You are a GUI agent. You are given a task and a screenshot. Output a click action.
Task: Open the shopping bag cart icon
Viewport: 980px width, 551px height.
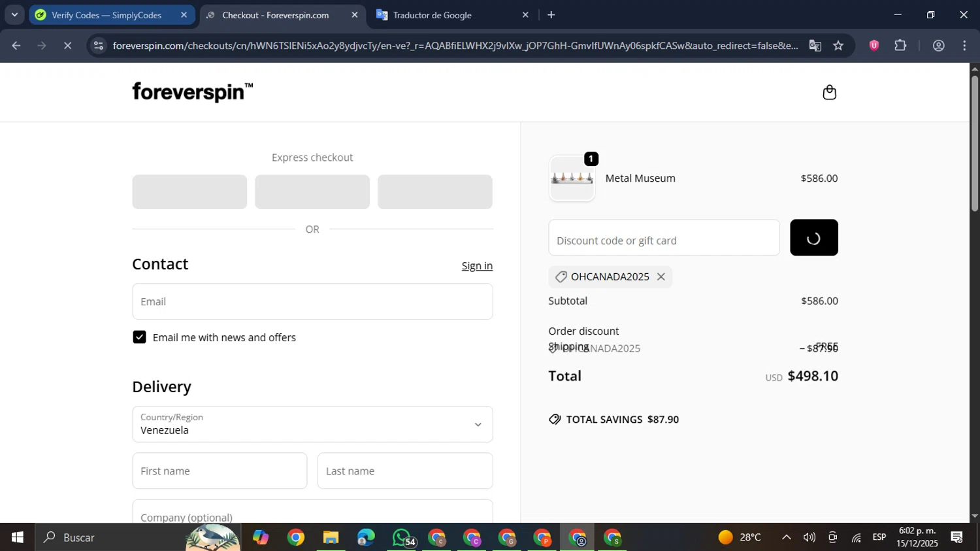[829, 92]
